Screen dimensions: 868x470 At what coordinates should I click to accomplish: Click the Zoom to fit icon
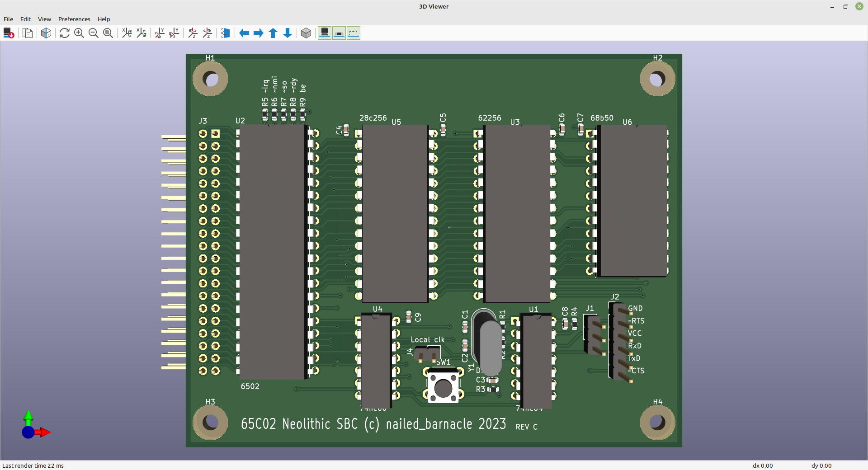tap(108, 33)
